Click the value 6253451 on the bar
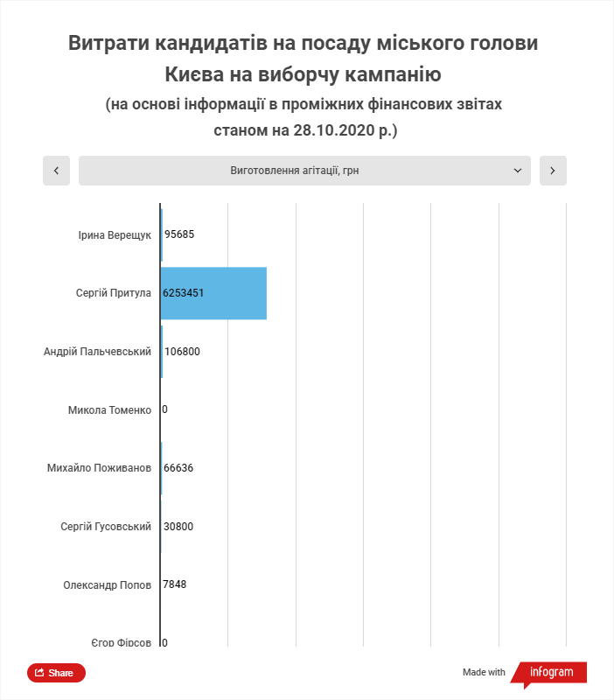This screenshot has height=700, width=614. click(x=184, y=293)
